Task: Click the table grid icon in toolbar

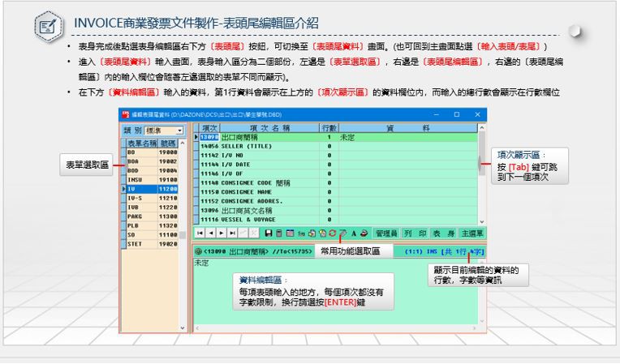Action: click(x=291, y=233)
